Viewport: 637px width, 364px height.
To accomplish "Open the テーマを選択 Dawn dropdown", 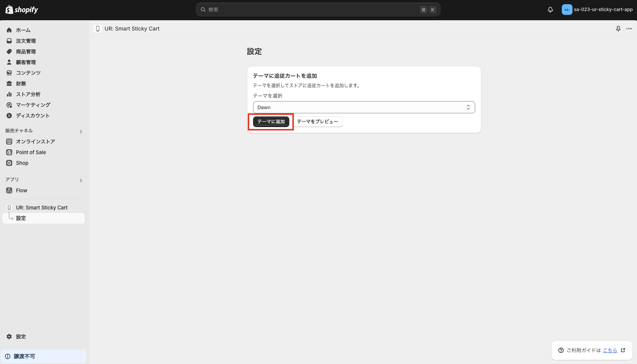I will pyautogui.click(x=364, y=107).
